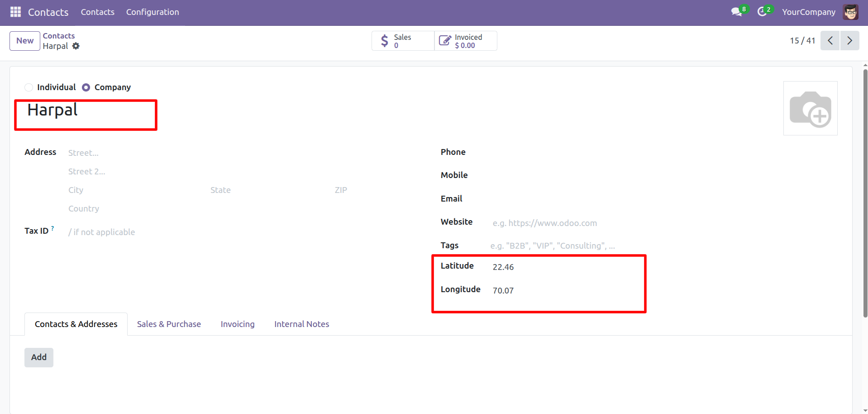This screenshot has width=868, height=414.
Task: Open the Sales stat button
Action: tap(403, 41)
